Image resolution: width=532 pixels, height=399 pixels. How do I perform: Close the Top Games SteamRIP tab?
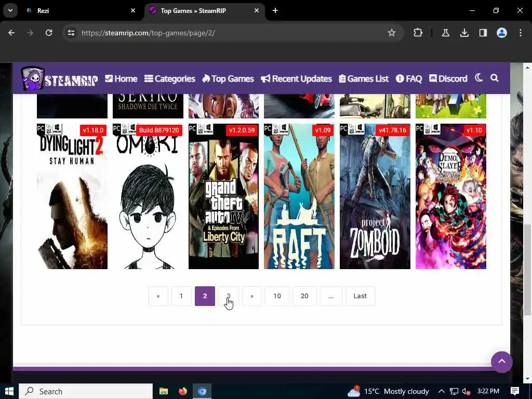click(257, 10)
